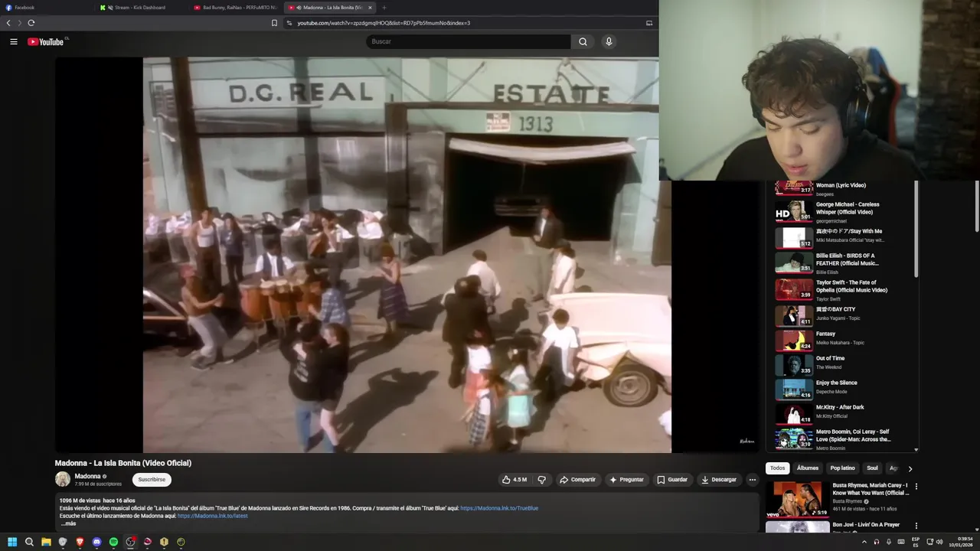Dislike the video with thumbs down
Screen dimensions: 980x551
click(541, 480)
